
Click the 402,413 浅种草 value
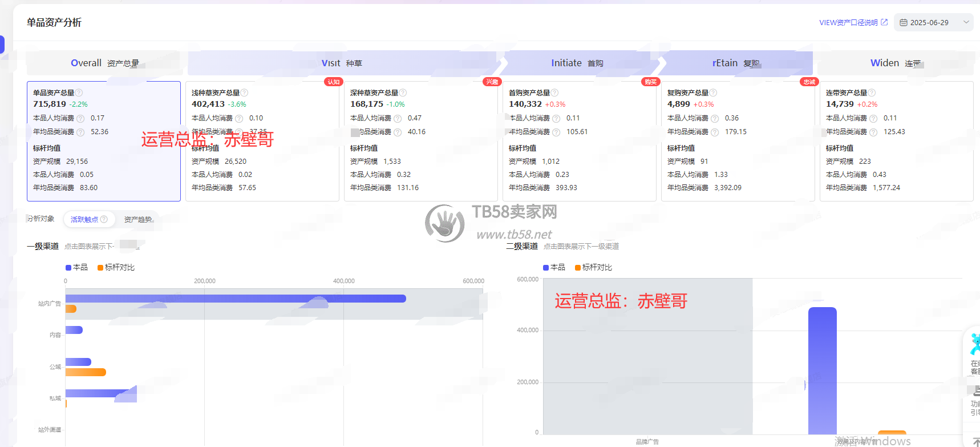(x=208, y=104)
